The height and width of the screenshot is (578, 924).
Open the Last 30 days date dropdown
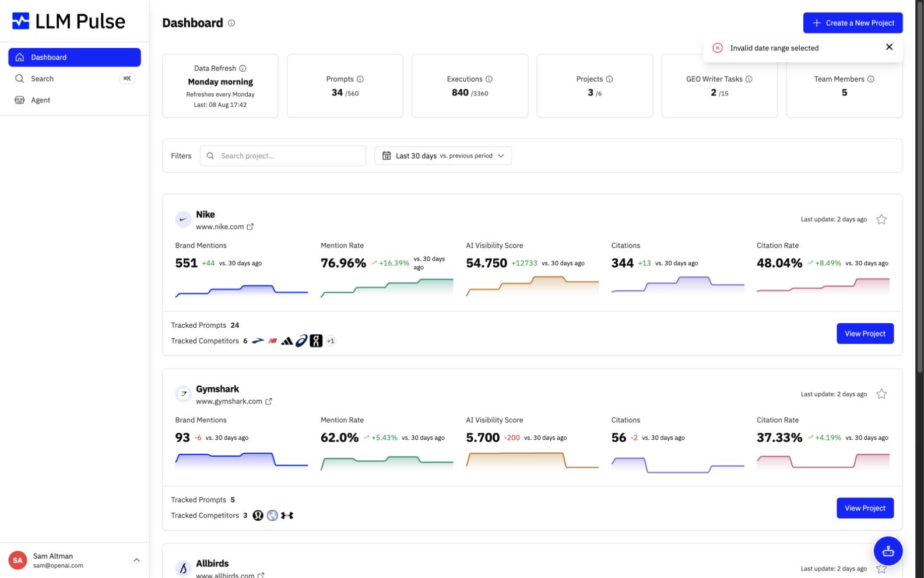(x=443, y=156)
